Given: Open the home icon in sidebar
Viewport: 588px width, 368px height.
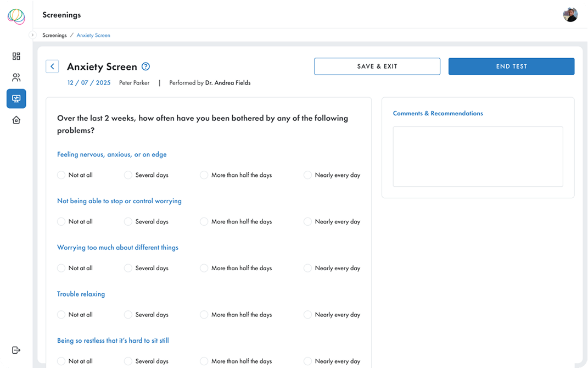Looking at the screenshot, I should [16, 120].
